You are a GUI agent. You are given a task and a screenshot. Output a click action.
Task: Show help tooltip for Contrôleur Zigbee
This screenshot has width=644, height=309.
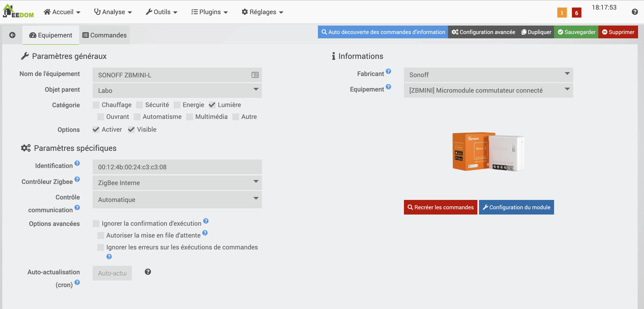pyautogui.click(x=77, y=179)
